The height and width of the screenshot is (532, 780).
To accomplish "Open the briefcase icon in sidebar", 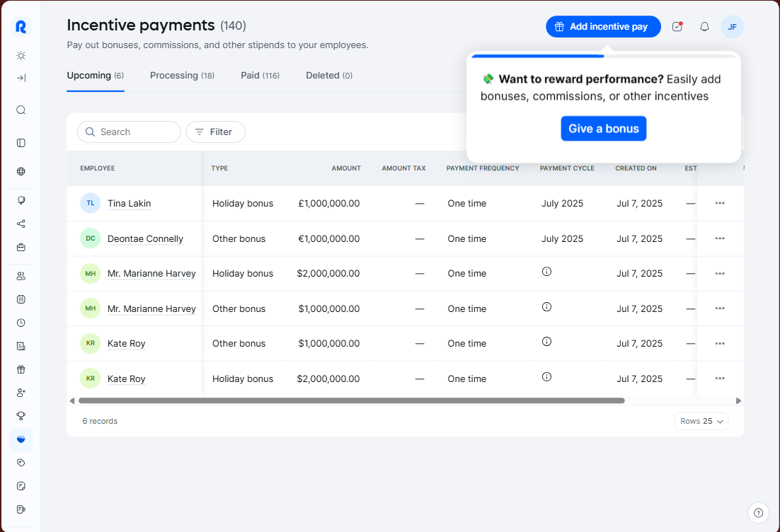I will coord(21,247).
